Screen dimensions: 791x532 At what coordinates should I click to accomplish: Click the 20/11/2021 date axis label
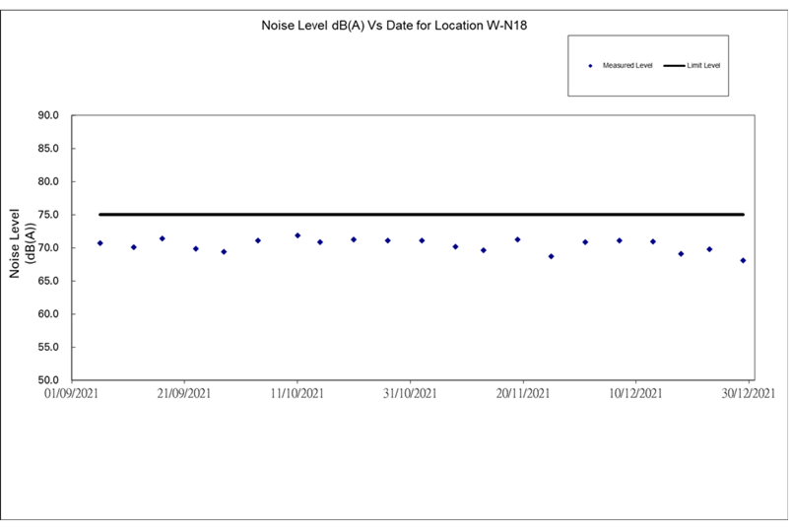click(x=523, y=394)
